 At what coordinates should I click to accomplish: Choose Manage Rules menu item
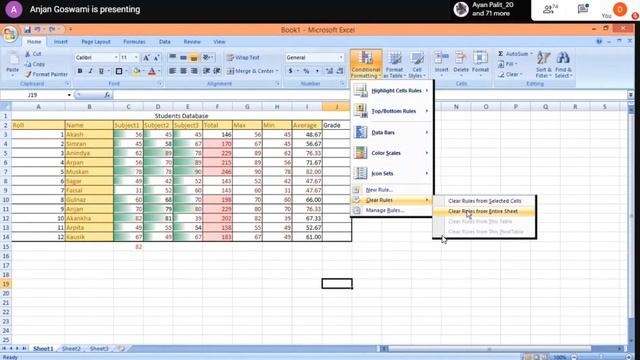[391, 210]
